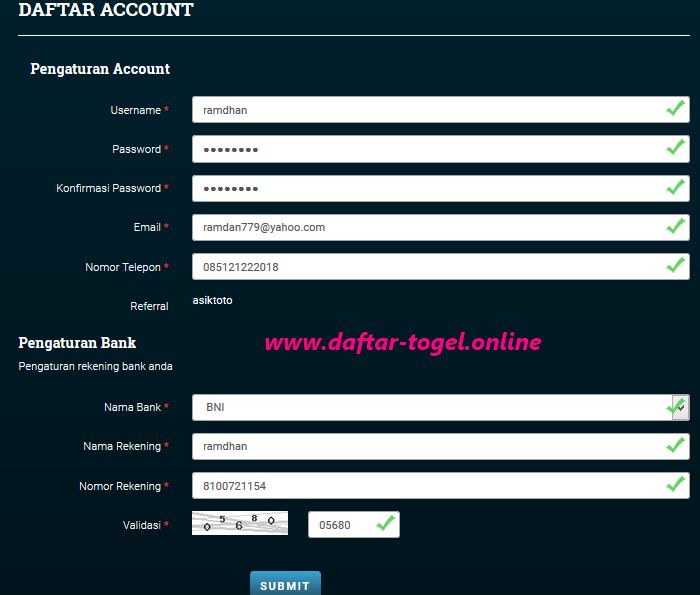Click the Pengaturan Account heading
The image size is (700, 595).
(100, 69)
